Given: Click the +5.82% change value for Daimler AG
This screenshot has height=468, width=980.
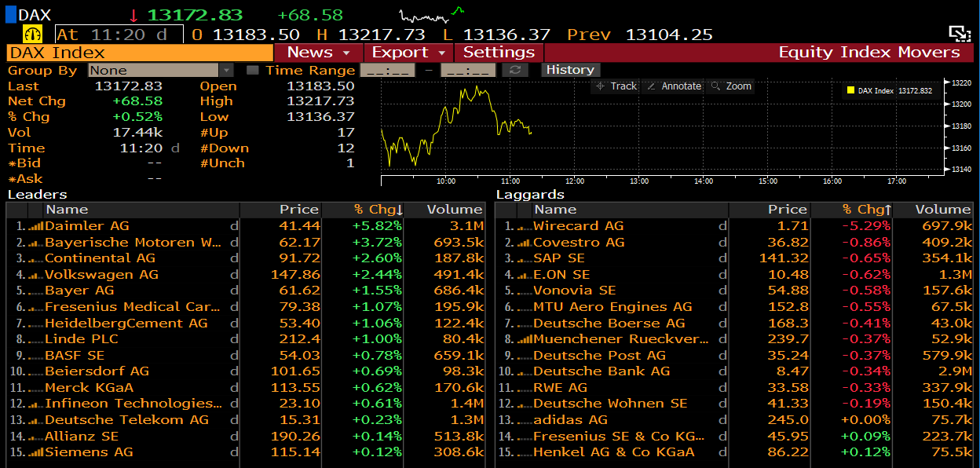Looking at the screenshot, I should (x=378, y=226).
